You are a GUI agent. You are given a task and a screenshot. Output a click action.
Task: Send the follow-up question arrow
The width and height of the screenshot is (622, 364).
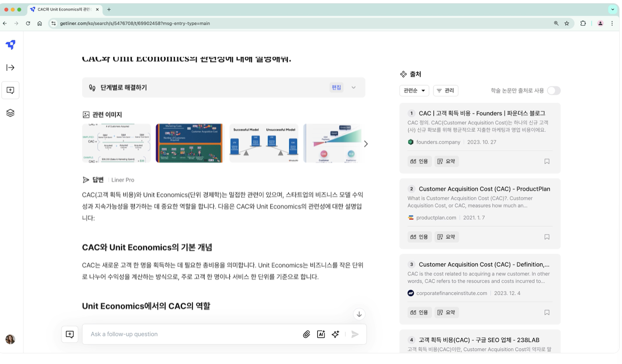[355, 334]
